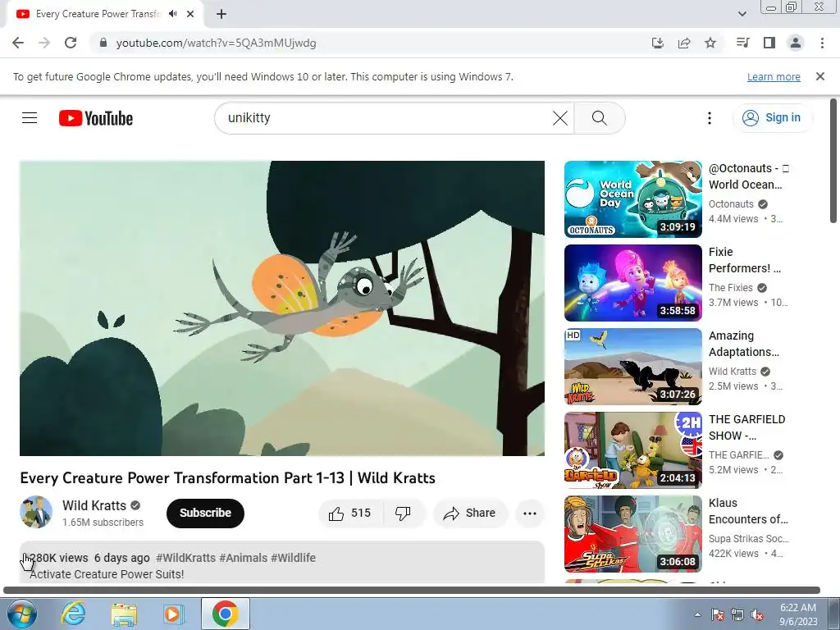Open more actions ellipsis under video
The width and height of the screenshot is (840, 630).
click(x=530, y=514)
